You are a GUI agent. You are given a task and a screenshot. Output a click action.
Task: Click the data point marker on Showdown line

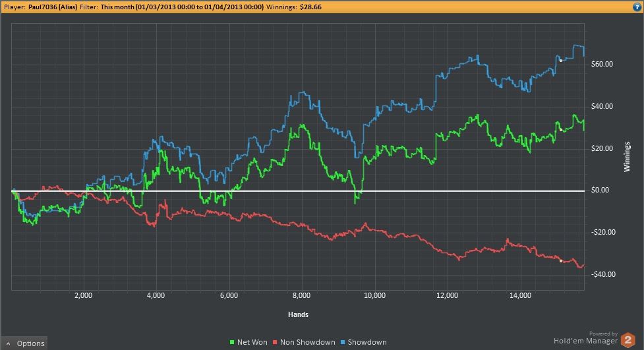coord(561,61)
